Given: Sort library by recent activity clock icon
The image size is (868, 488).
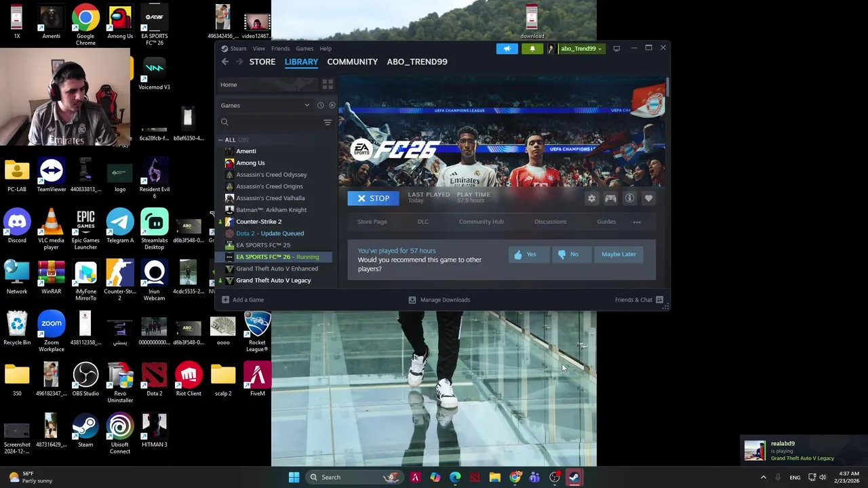Looking at the screenshot, I should coord(321,105).
